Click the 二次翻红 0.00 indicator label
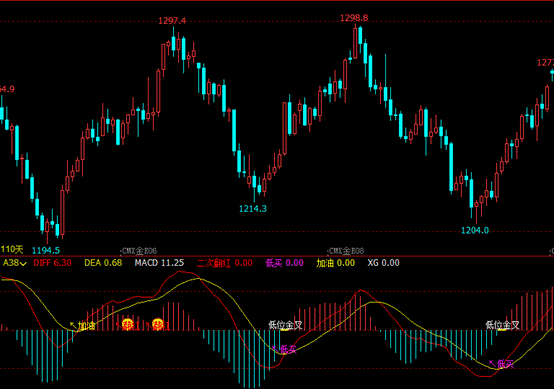 click(225, 263)
